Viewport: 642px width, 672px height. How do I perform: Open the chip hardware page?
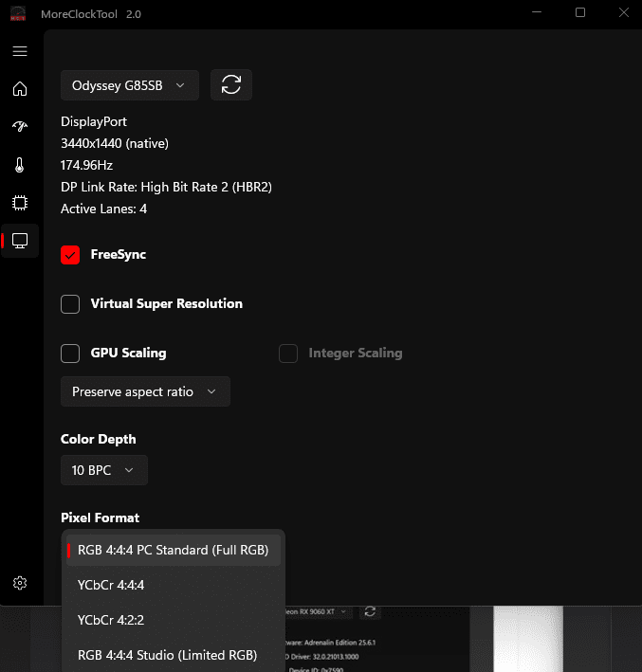[20, 203]
